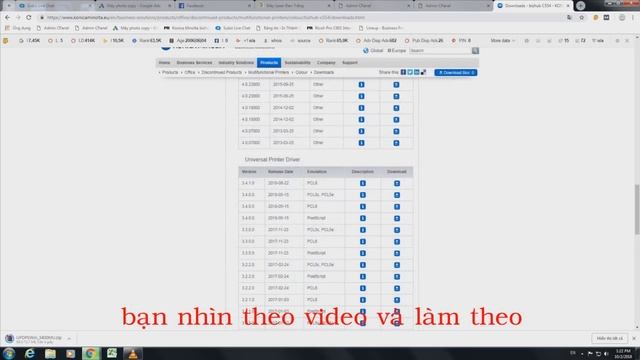Share this page on LinkedIn
Image resolution: width=640 pixels, height=360 pixels.
(x=416, y=72)
